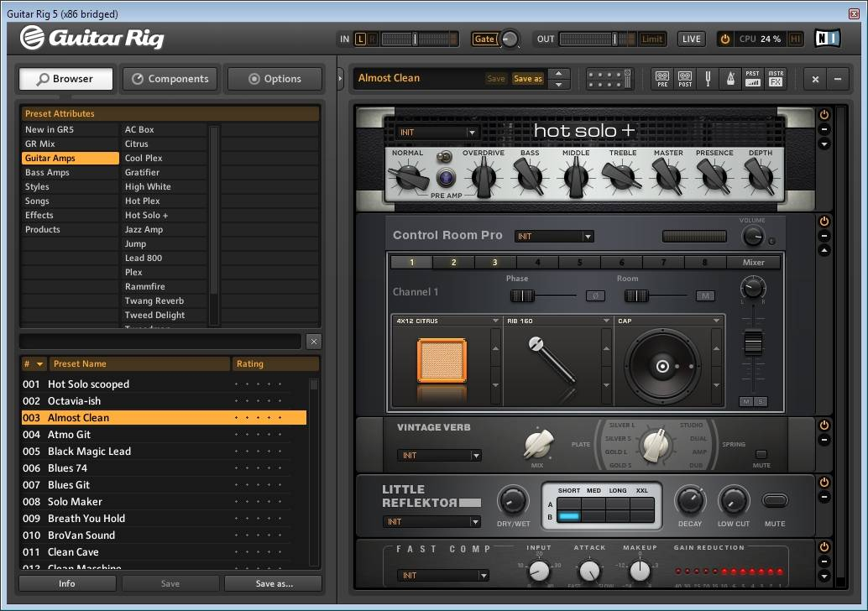
Task: Show the POST tapedeck module
Action: pos(685,79)
